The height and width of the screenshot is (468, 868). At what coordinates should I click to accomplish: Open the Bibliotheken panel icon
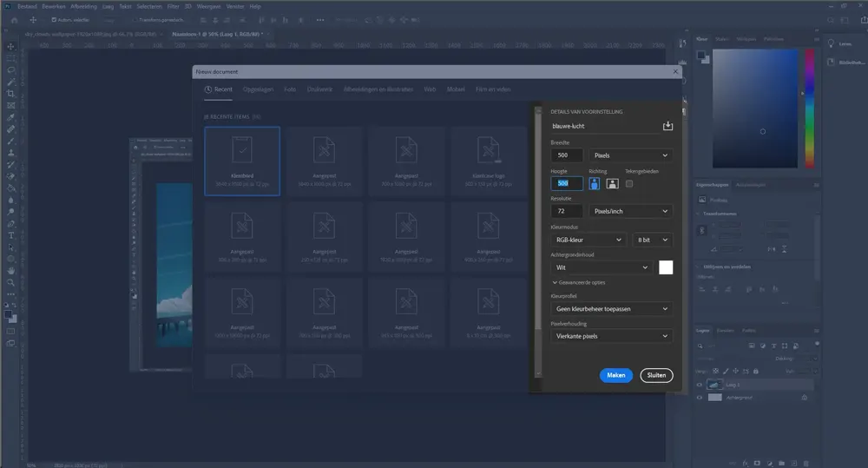831,62
